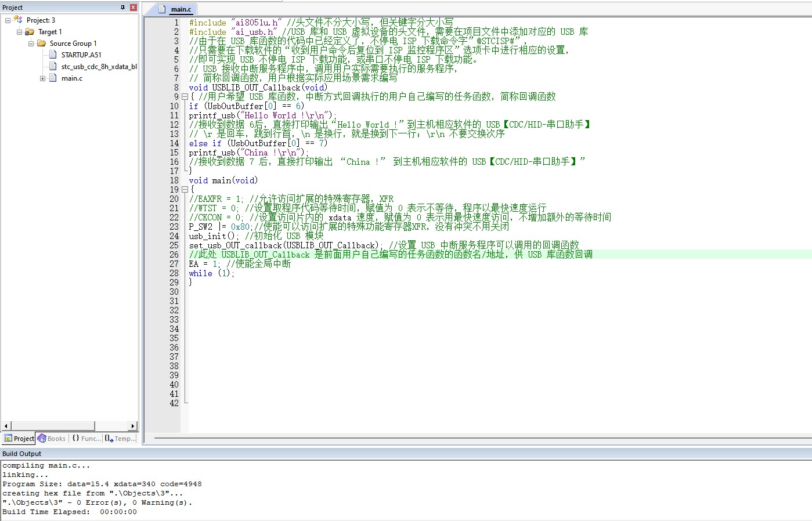Click the printf_usb("China !\r\n") line
This screenshot has width=812, height=521.
point(248,153)
